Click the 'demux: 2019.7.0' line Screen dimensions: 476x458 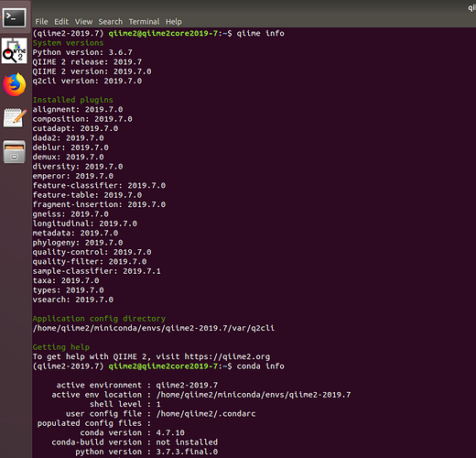tap(68, 157)
